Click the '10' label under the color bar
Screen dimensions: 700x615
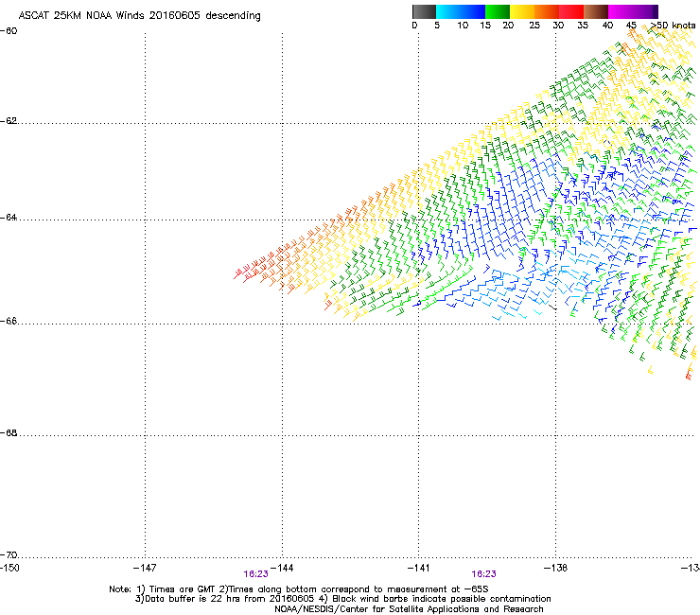pos(463,26)
